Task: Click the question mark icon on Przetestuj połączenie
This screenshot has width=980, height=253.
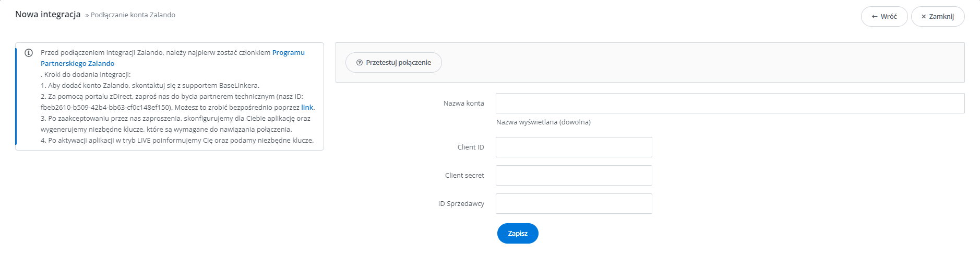Action: [x=360, y=63]
